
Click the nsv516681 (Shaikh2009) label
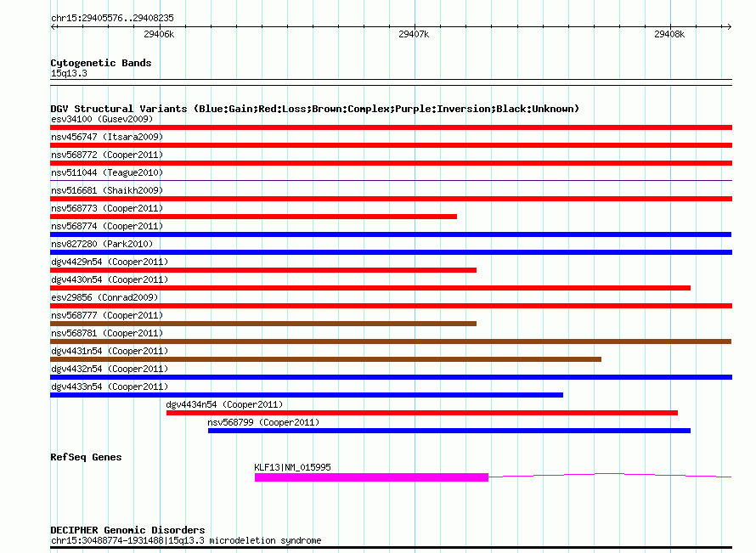(107, 190)
